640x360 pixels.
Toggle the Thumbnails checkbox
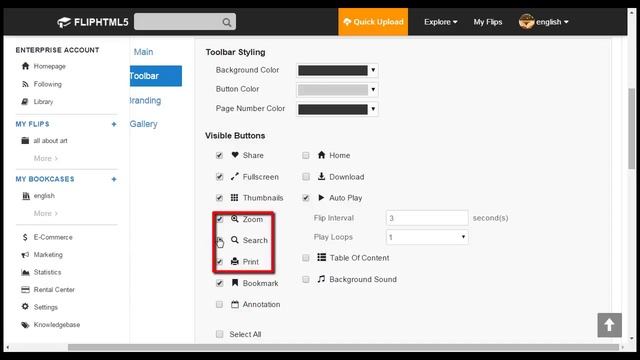(x=220, y=198)
